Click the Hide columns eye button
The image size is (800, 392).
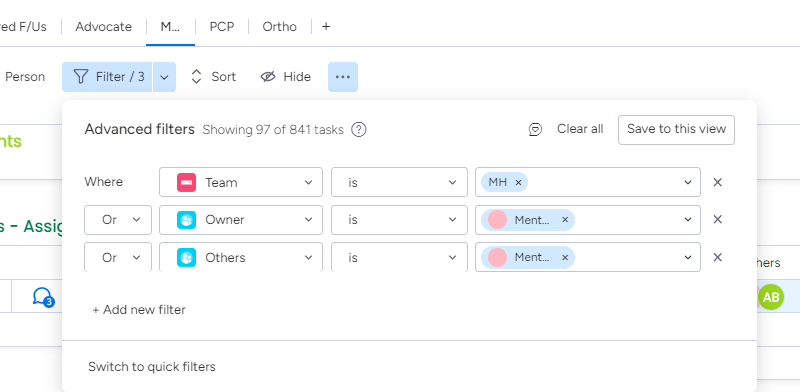tap(286, 77)
